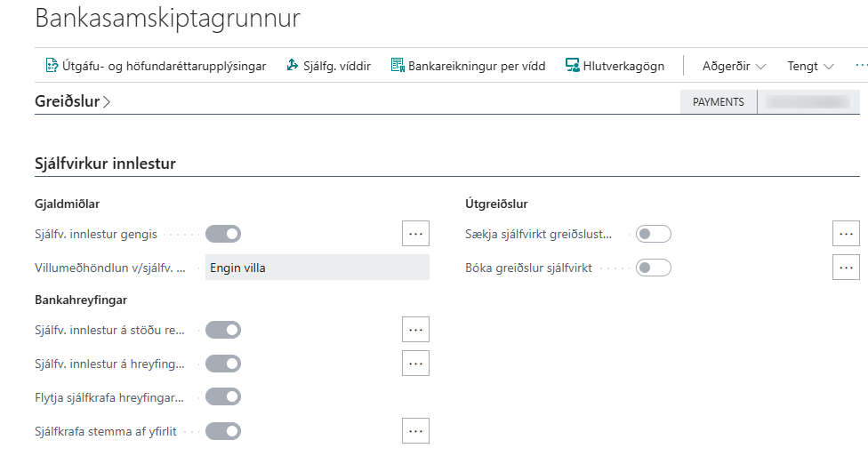Open the ellipsis beside Sjálfv. innlestur gengis
Image resolution: width=868 pixels, height=464 pixels.
click(x=415, y=234)
